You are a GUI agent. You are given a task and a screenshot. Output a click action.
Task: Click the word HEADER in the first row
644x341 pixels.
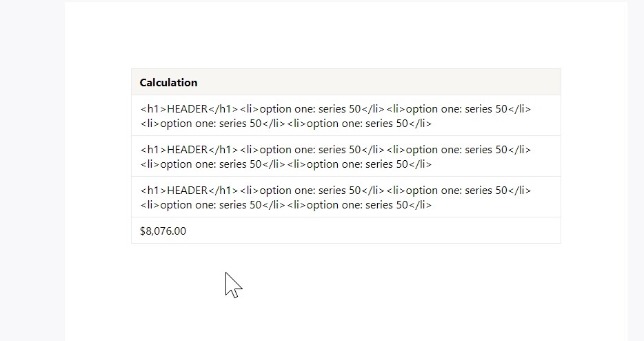coord(188,109)
